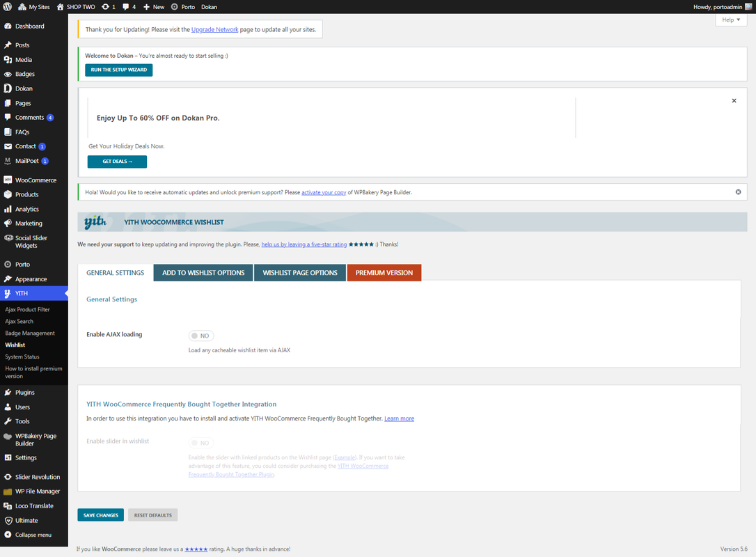
Task: Open the WooCommerce sidebar icon
Action: [8, 180]
